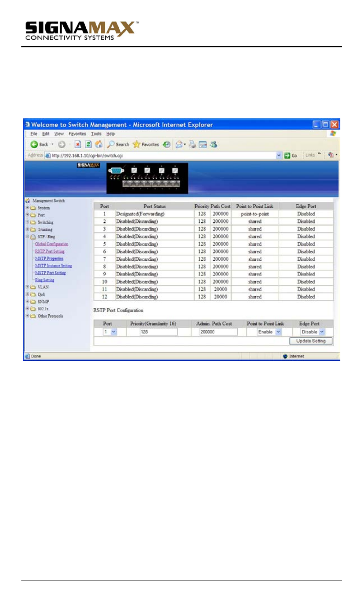Open the Edit menu
The height and width of the screenshot is (613, 364).
click(46, 134)
